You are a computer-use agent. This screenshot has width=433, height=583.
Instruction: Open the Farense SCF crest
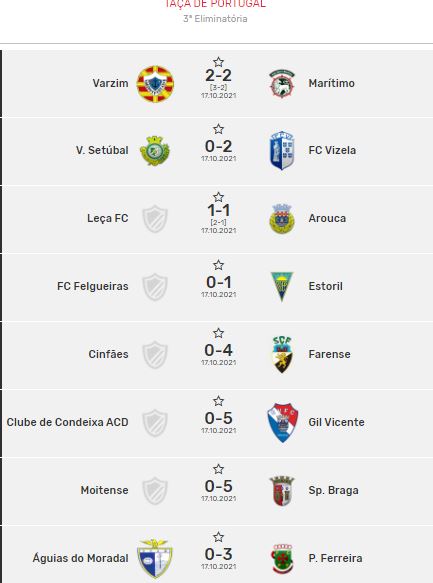pos(282,354)
